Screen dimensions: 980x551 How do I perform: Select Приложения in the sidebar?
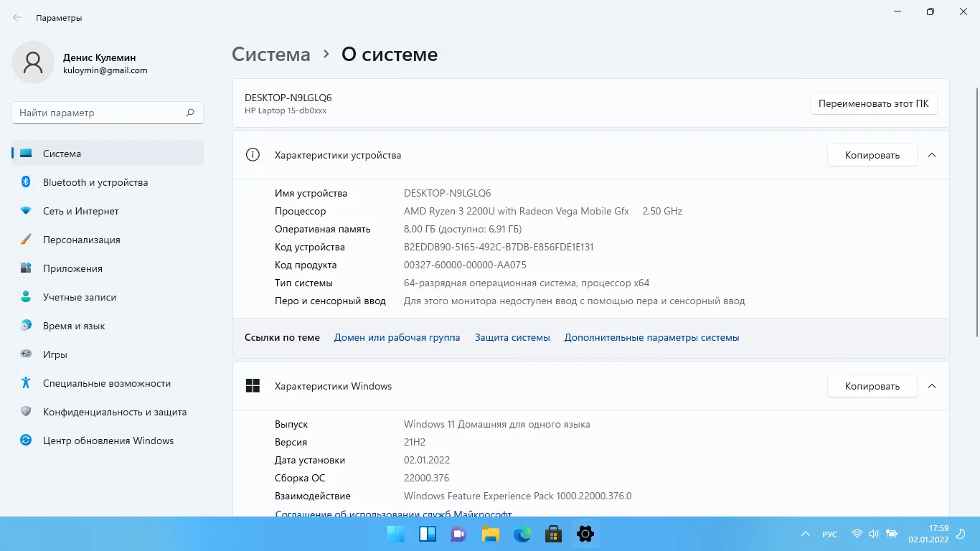point(108,268)
